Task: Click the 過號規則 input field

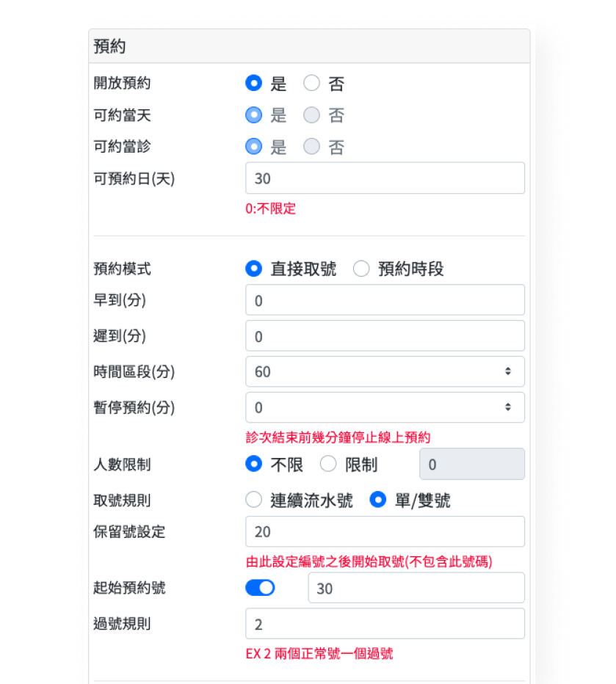Action: click(x=385, y=624)
